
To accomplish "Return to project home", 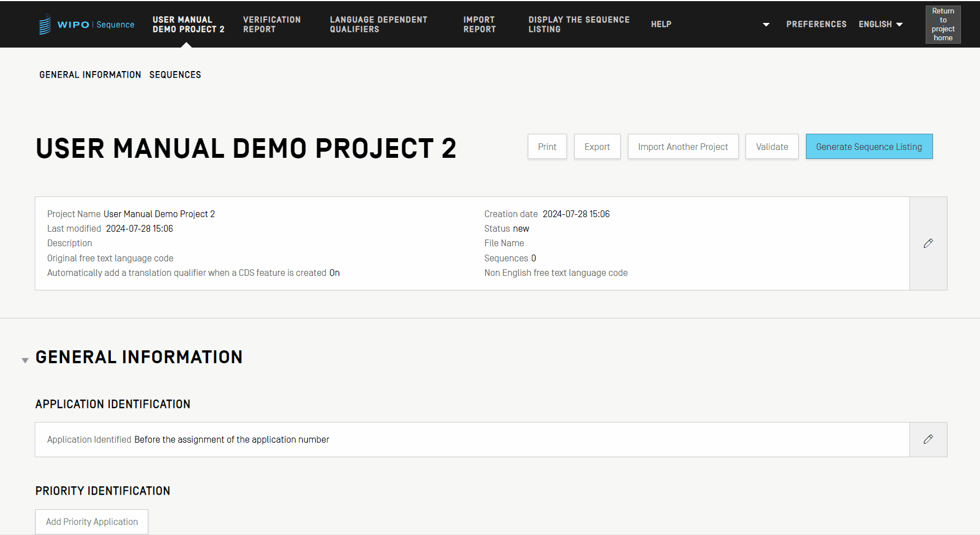I will click(943, 25).
